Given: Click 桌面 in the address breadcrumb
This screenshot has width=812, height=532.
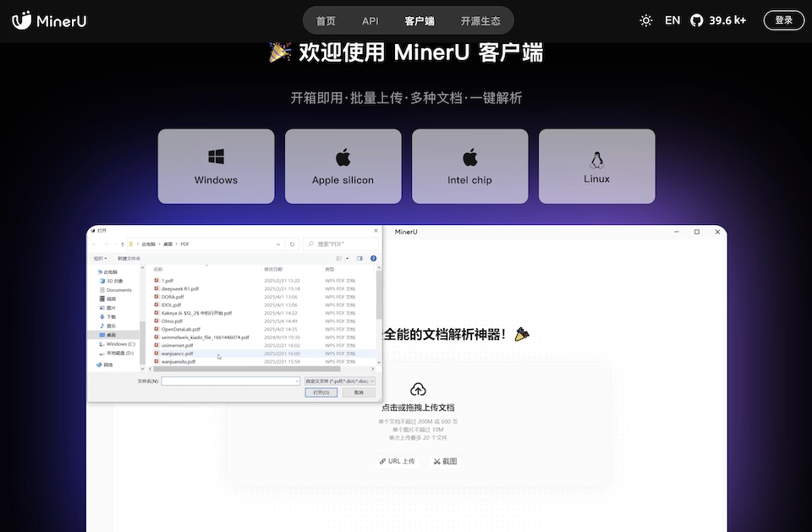Looking at the screenshot, I should 167,244.
